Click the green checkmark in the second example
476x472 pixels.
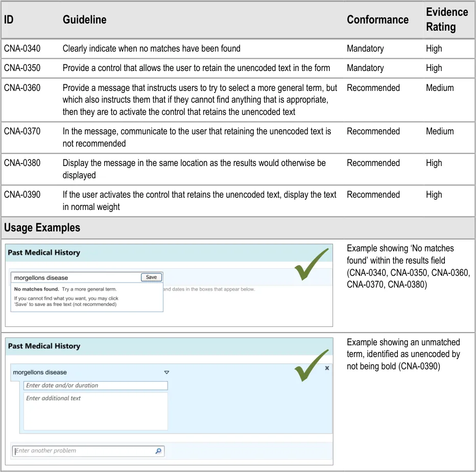[x=311, y=366]
